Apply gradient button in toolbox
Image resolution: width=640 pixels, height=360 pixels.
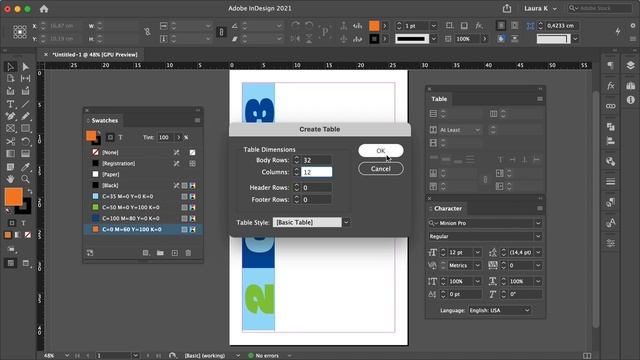[18, 235]
